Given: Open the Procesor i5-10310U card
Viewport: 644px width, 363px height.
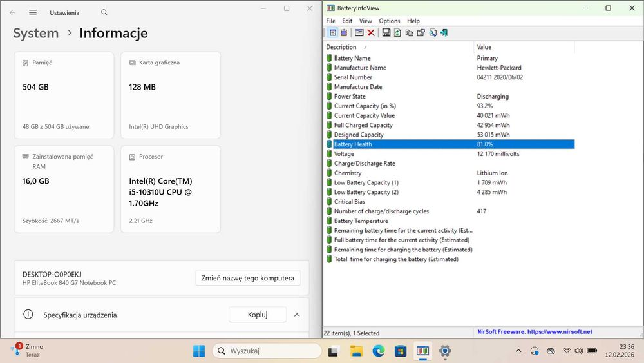Looking at the screenshot, I should tap(171, 189).
